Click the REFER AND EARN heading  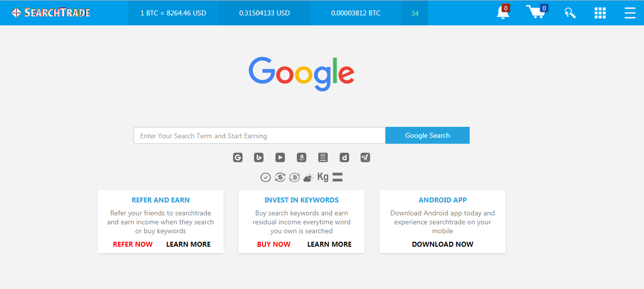tap(160, 200)
